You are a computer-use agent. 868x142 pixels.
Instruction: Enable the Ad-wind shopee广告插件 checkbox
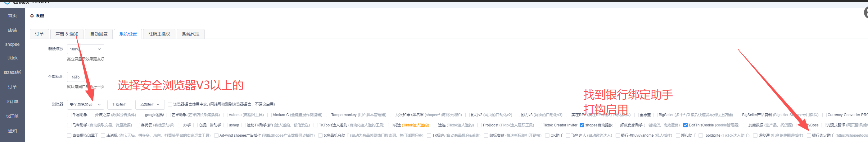(216, 135)
